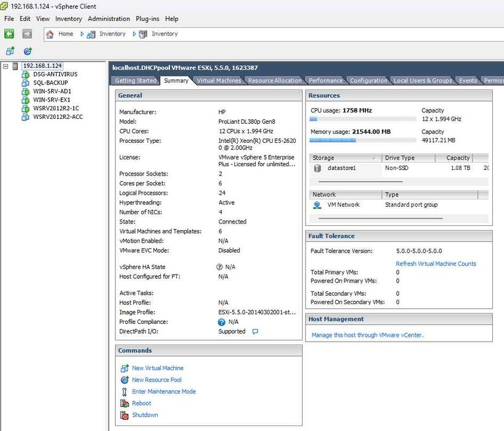The width and height of the screenshot is (504, 431).
Task: Select the 192.168.1.124 host label in tree
Action: point(43,66)
